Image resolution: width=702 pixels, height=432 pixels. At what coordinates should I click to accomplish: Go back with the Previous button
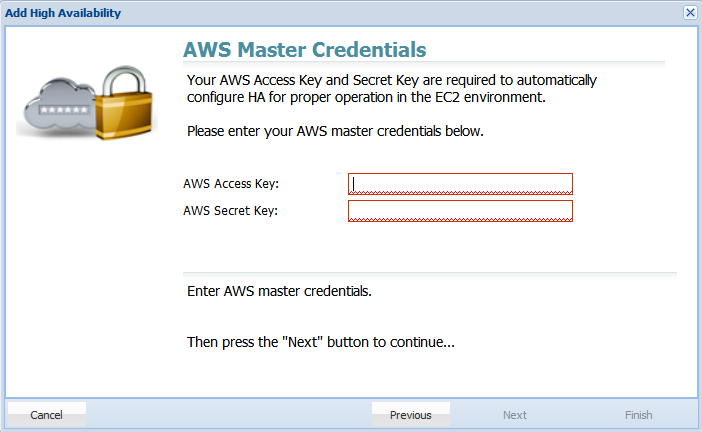point(411,415)
